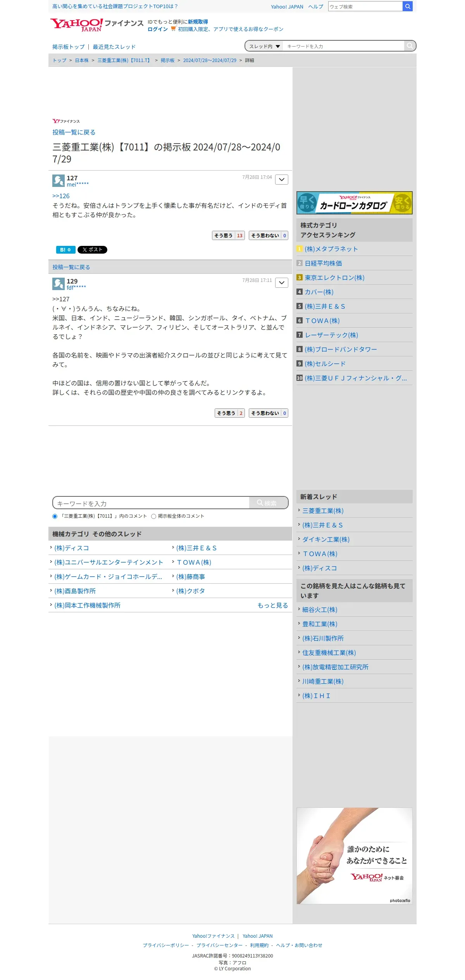The width and height of the screenshot is (465, 980).
Task: Click そう思う button on post 129
Action: (x=229, y=413)
